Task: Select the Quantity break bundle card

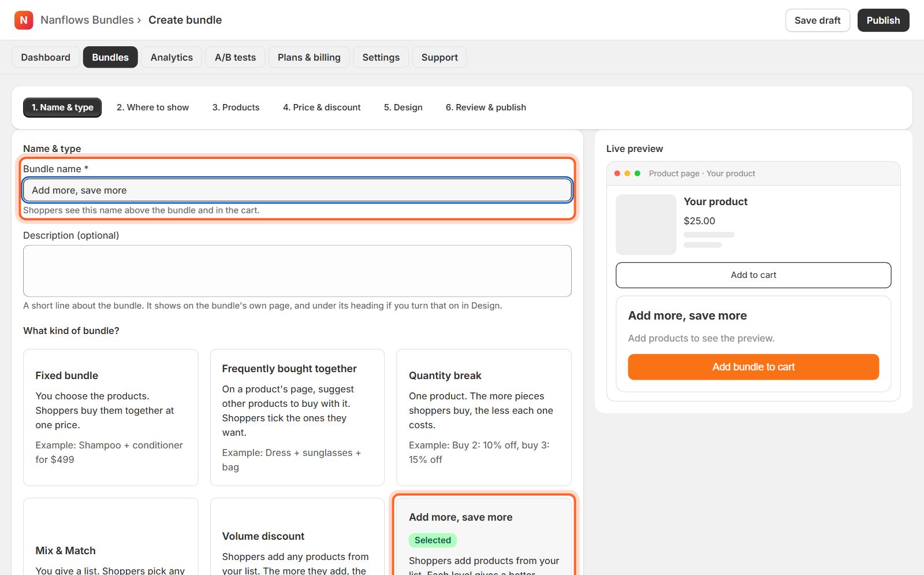Action: point(484,417)
